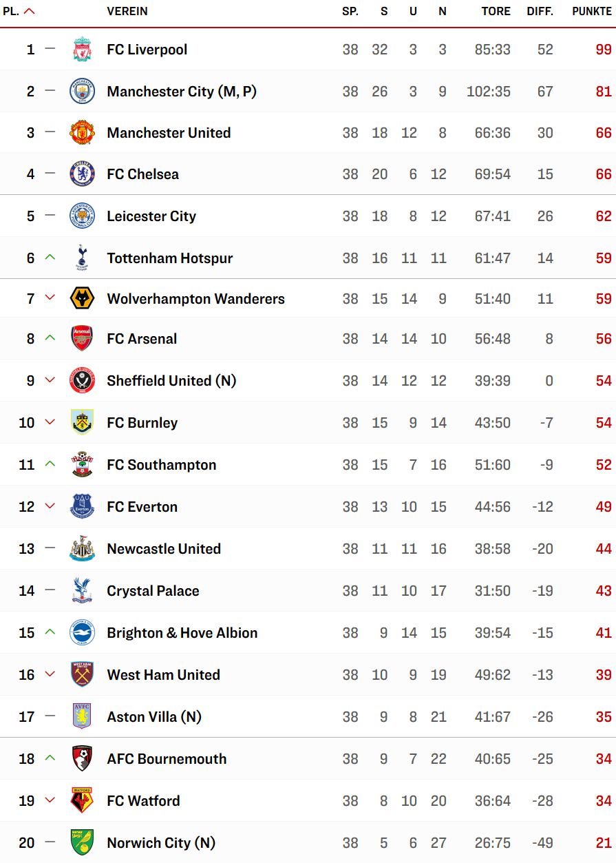Open the Leicester City team link

pyautogui.click(x=151, y=216)
